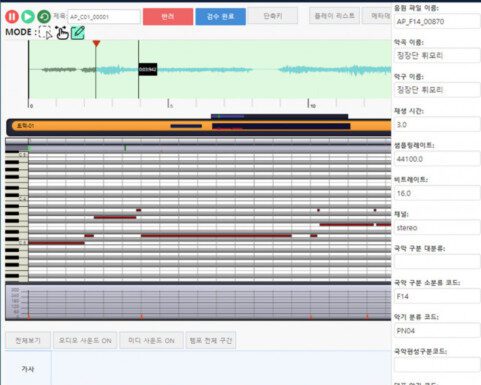Screen dimensions: 481x385
Task: Click the 전체보기 view-all button
Action: (28, 340)
